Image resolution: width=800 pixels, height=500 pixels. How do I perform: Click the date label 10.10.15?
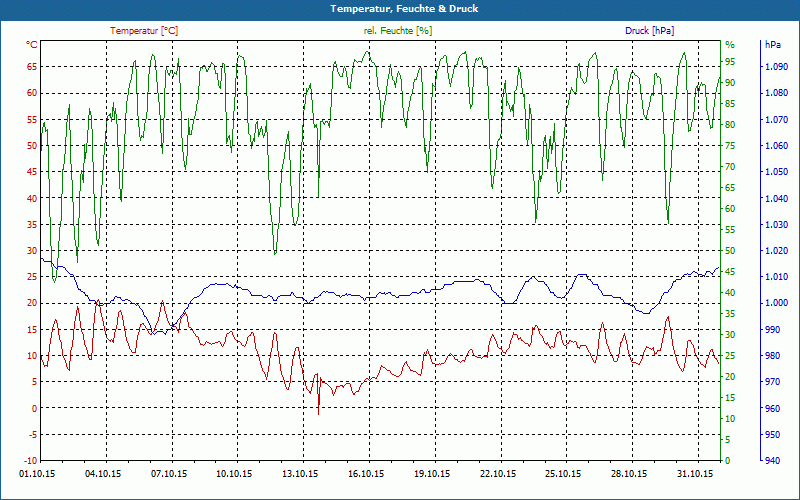click(234, 474)
